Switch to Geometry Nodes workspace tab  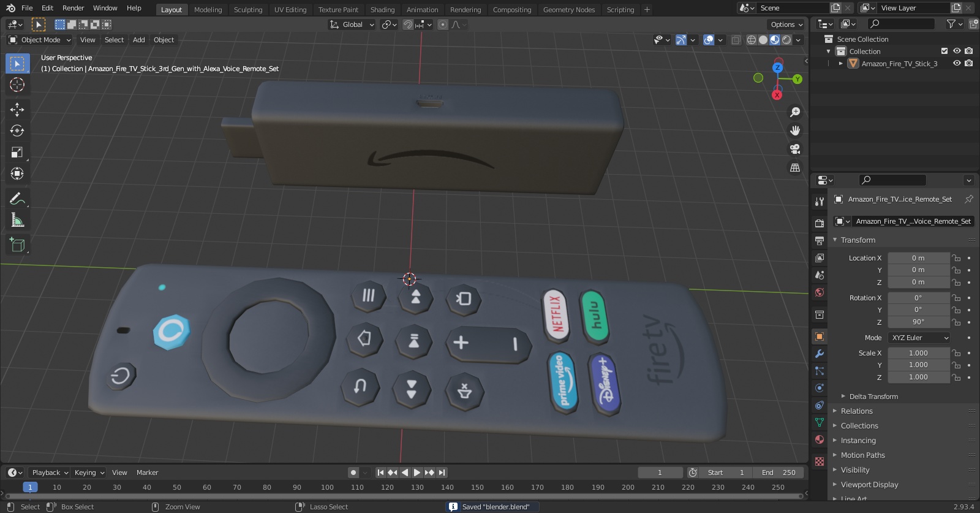[x=568, y=9]
